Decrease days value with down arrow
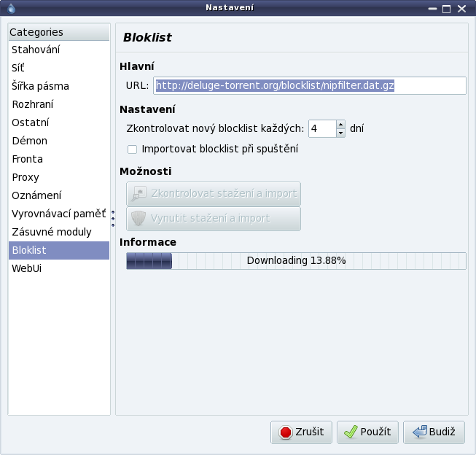476x455 pixels. [x=340, y=133]
